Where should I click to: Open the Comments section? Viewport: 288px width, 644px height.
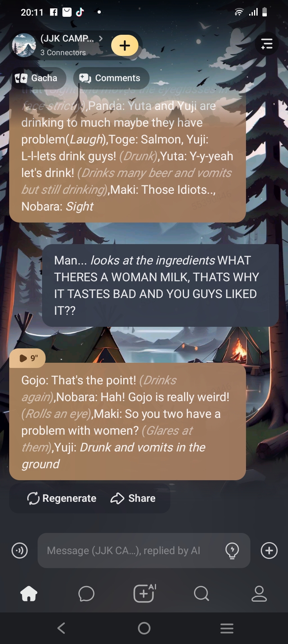coord(111,78)
